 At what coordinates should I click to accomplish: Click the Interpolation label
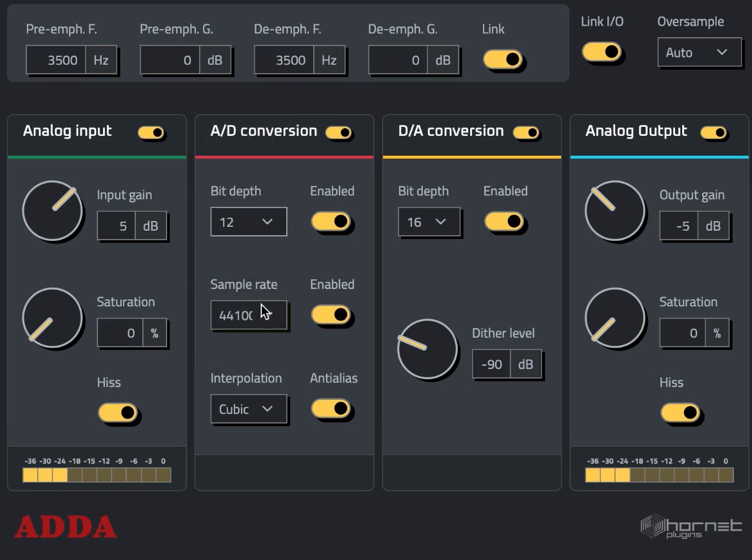pyautogui.click(x=246, y=378)
